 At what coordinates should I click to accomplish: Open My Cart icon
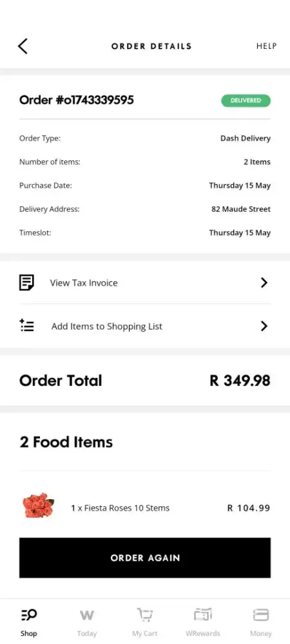coord(144,615)
